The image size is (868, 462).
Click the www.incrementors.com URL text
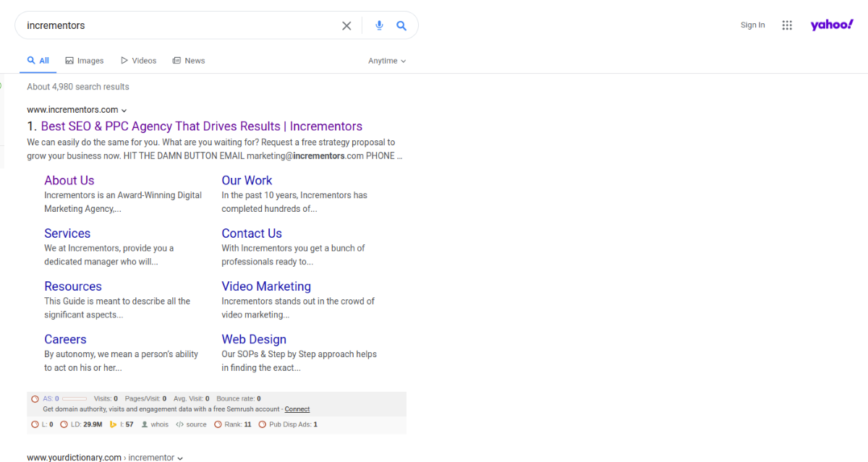[72, 110]
